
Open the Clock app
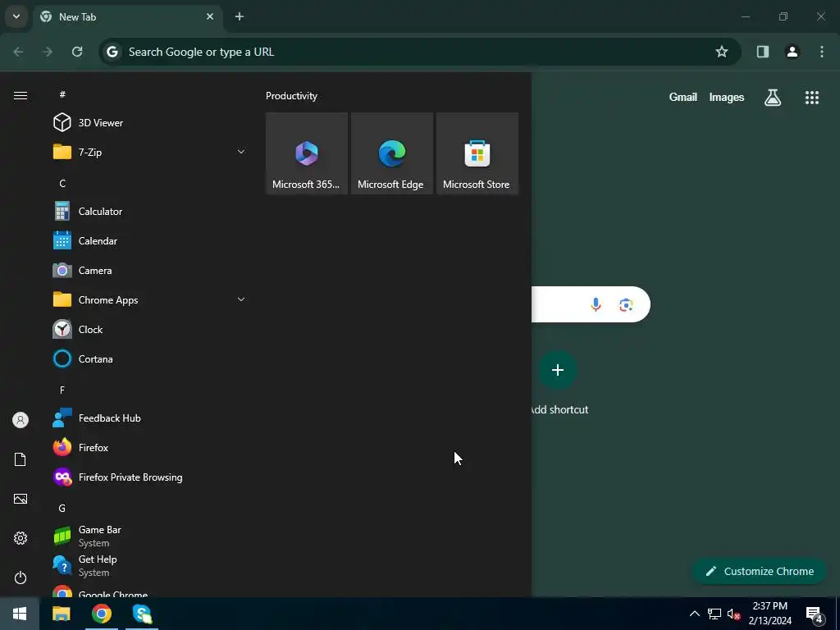(x=150, y=330)
